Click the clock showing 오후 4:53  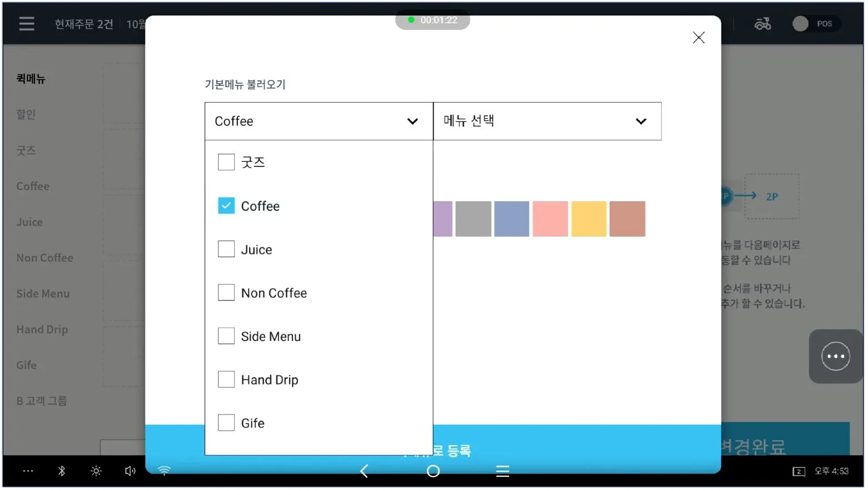(831, 471)
